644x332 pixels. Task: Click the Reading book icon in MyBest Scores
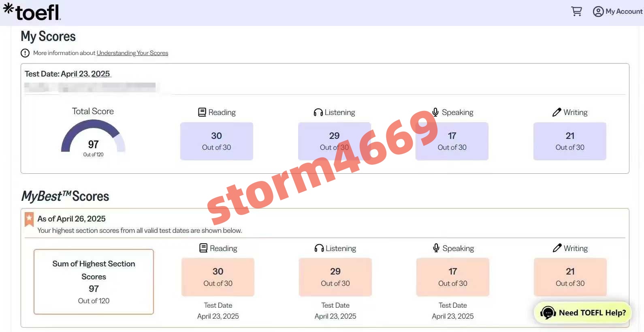click(x=203, y=248)
